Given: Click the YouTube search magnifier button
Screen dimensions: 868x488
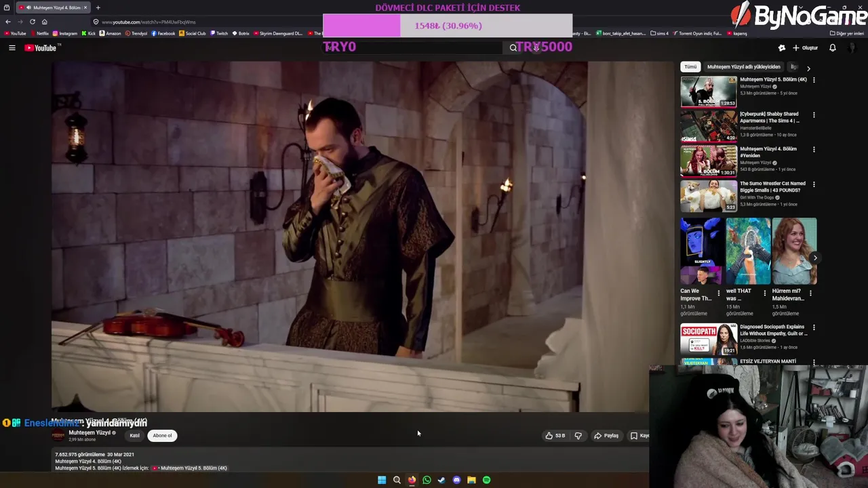Looking at the screenshot, I should tap(513, 47).
